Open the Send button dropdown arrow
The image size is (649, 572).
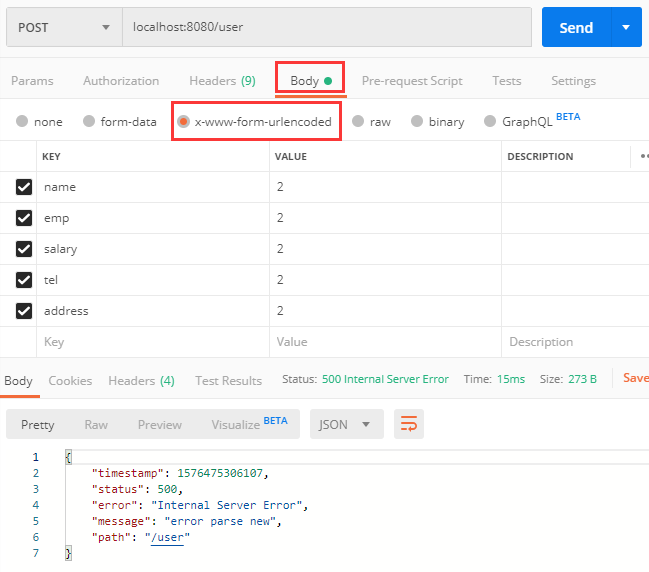tap(626, 27)
